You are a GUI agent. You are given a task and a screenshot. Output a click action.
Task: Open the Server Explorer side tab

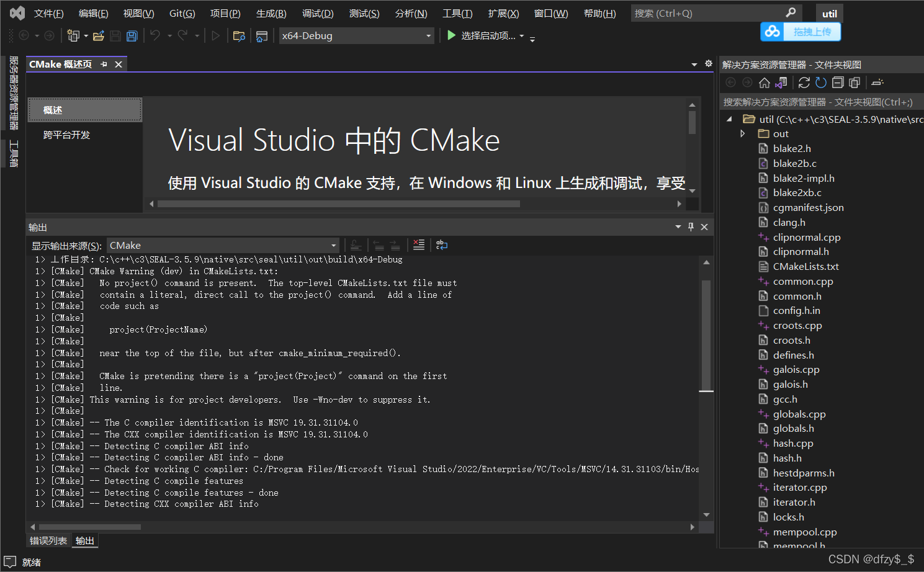[x=14, y=92]
